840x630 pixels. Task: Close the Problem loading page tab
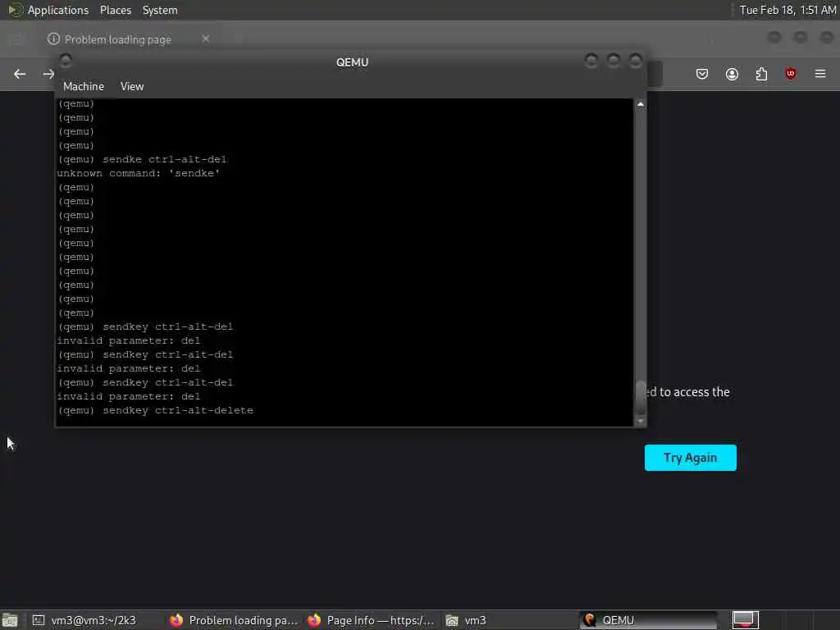tap(206, 39)
